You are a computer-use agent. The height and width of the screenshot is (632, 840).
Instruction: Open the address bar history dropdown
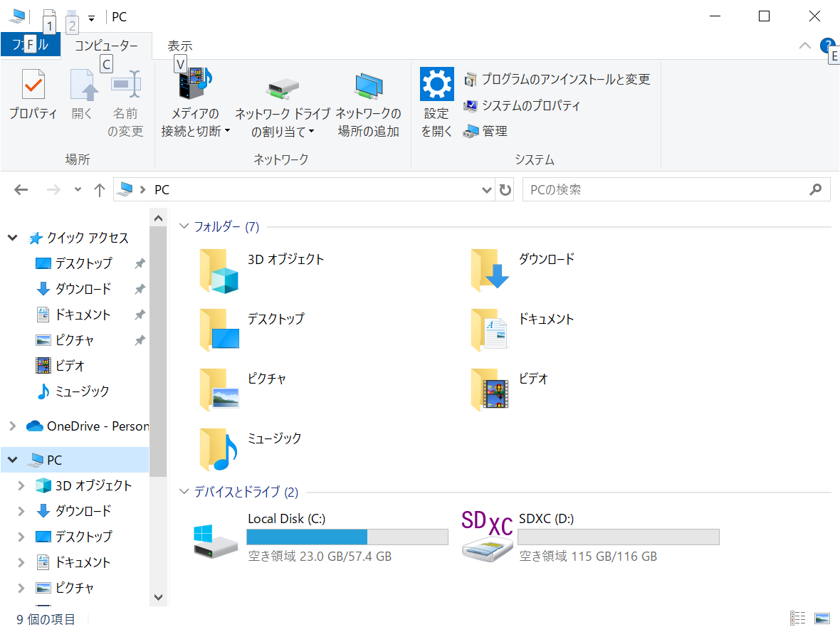click(x=486, y=189)
